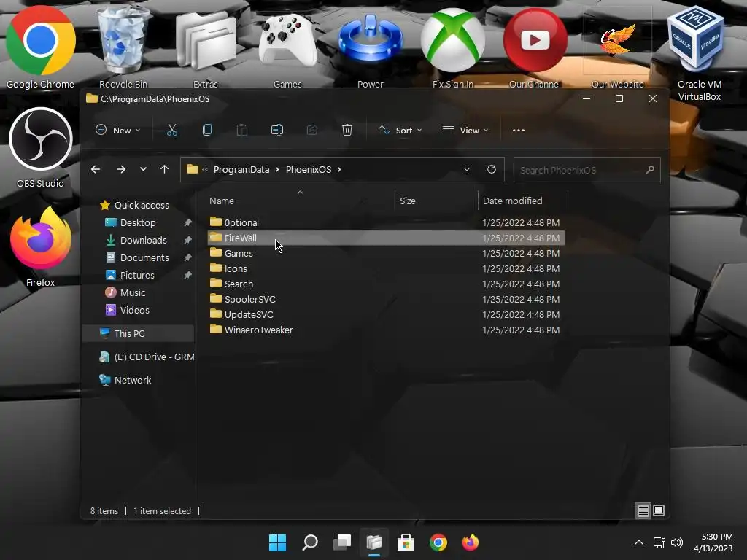This screenshot has width=747, height=560.
Task: Open taskbar Search magnifier
Action: (309, 542)
